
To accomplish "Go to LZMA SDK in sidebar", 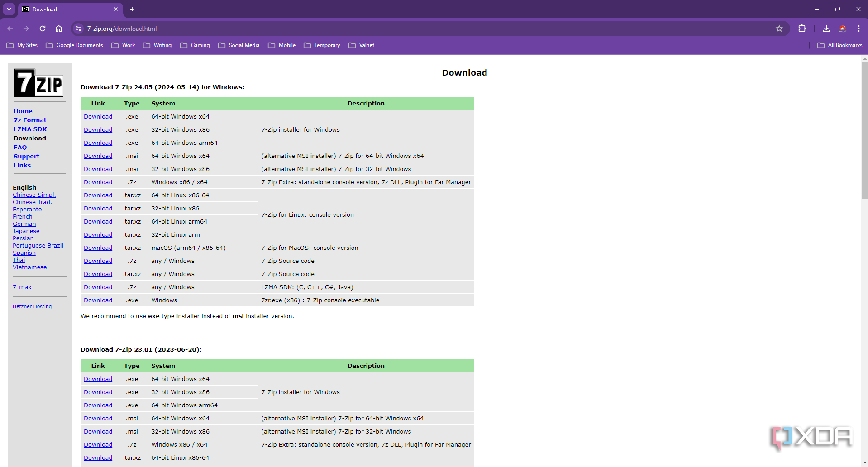I will (30, 129).
